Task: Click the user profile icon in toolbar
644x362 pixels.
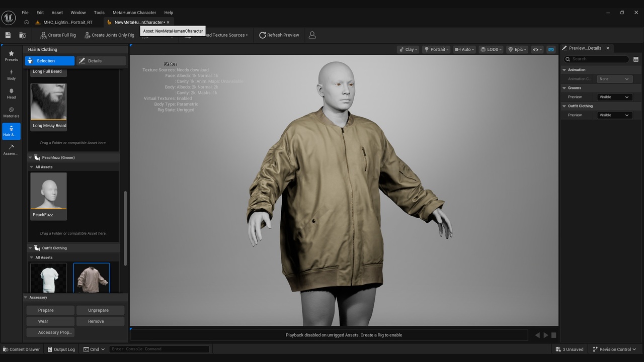Action: (x=312, y=35)
